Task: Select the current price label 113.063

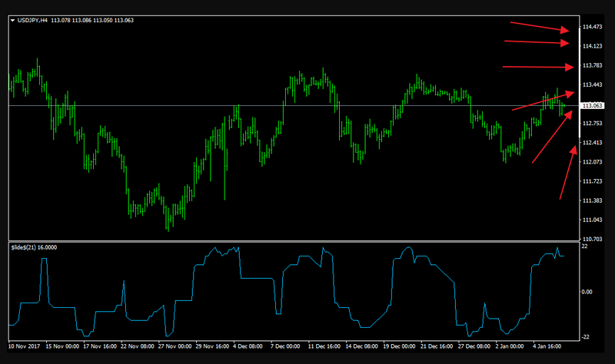Action: coord(592,105)
